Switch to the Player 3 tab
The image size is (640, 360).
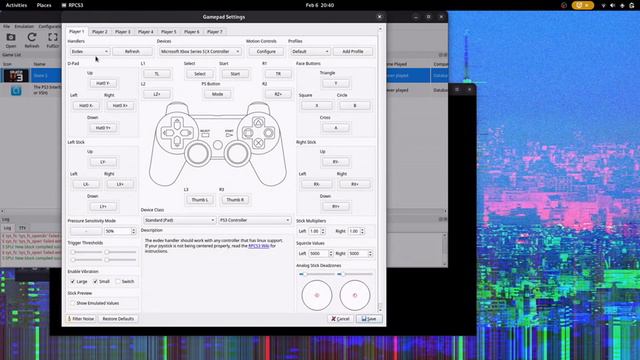coord(122,32)
